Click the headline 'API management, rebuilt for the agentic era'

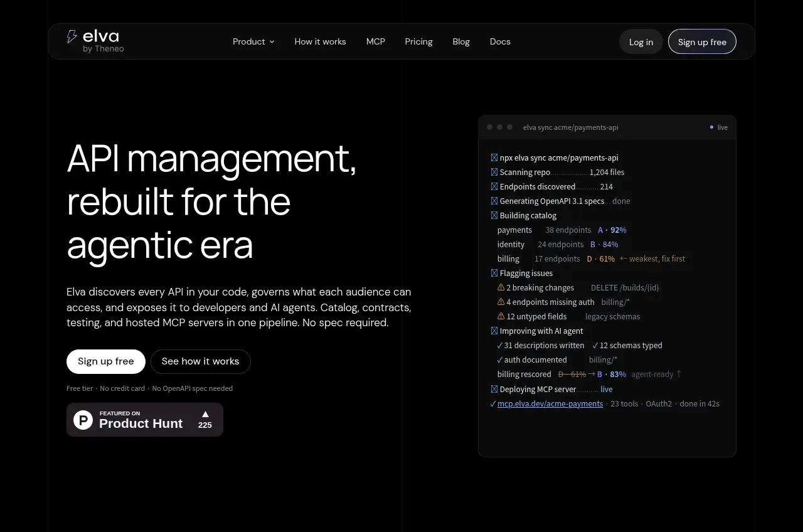[x=212, y=201]
